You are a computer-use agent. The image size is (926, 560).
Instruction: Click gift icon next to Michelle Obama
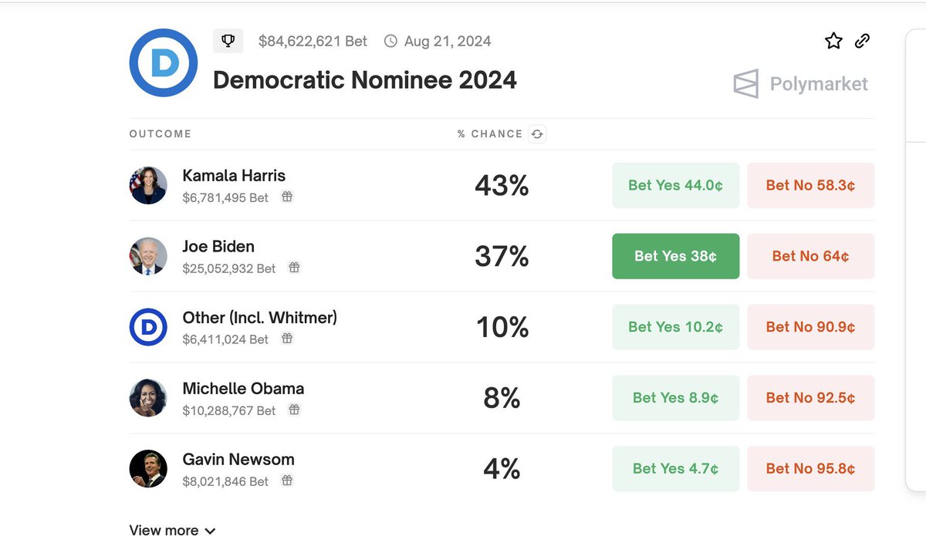pyautogui.click(x=294, y=410)
